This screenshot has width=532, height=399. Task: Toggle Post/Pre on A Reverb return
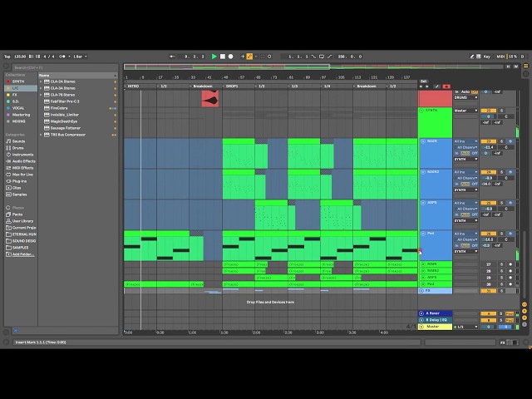(x=510, y=313)
